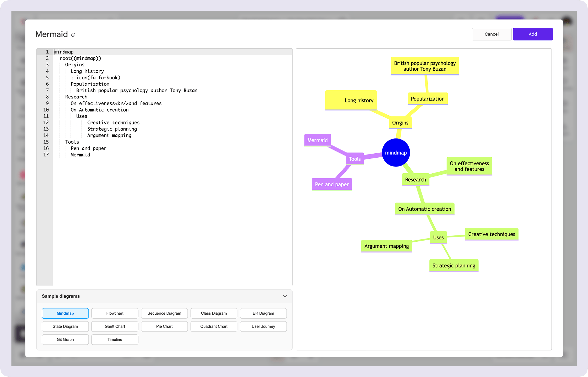588x377 pixels.
Task: Click code line 'Argument mapping' in editor
Action: [109, 135]
